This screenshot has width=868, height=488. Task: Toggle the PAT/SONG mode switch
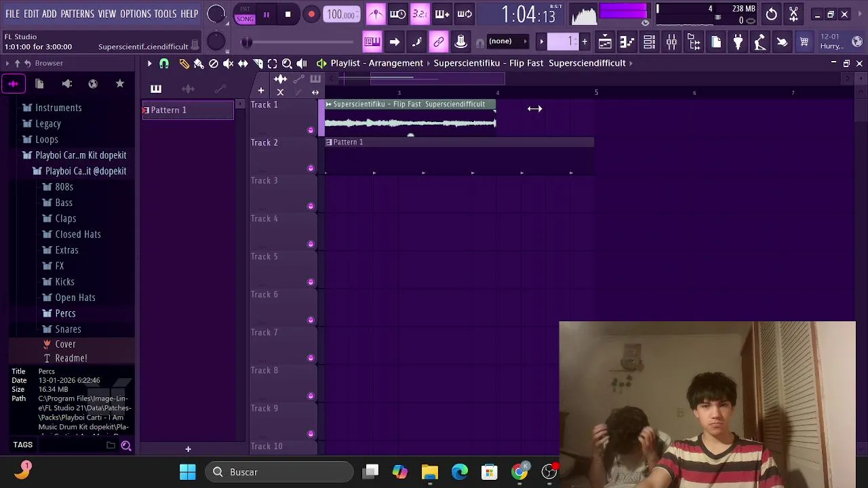[245, 15]
